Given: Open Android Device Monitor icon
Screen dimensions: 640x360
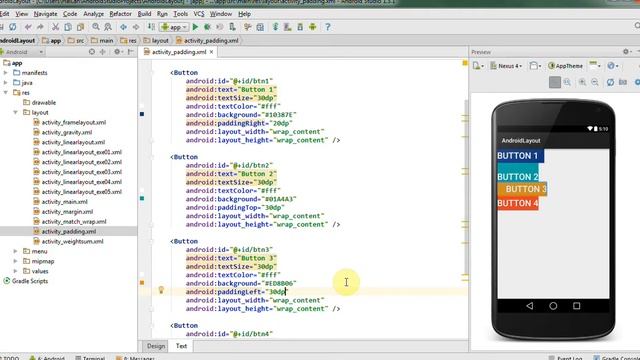Looking at the screenshot, I should [x=313, y=27].
